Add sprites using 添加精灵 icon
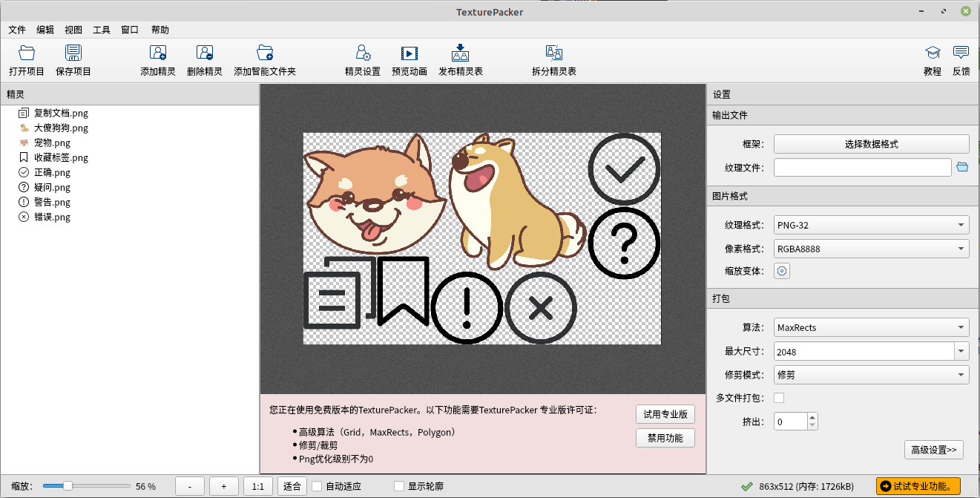This screenshot has width=980, height=498. click(157, 53)
